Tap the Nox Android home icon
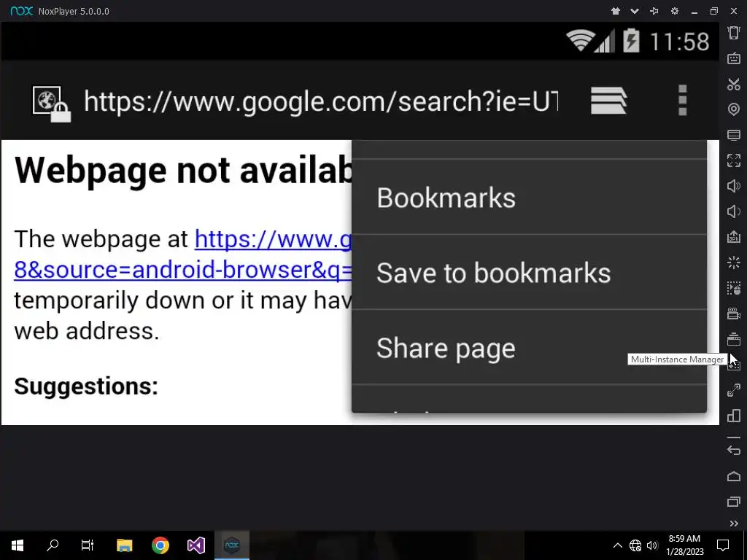 (x=734, y=476)
